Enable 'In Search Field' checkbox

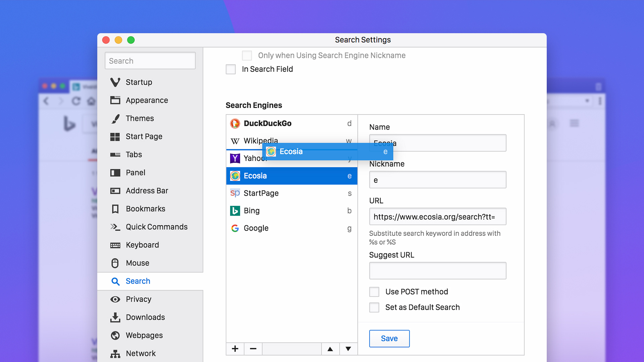point(230,69)
